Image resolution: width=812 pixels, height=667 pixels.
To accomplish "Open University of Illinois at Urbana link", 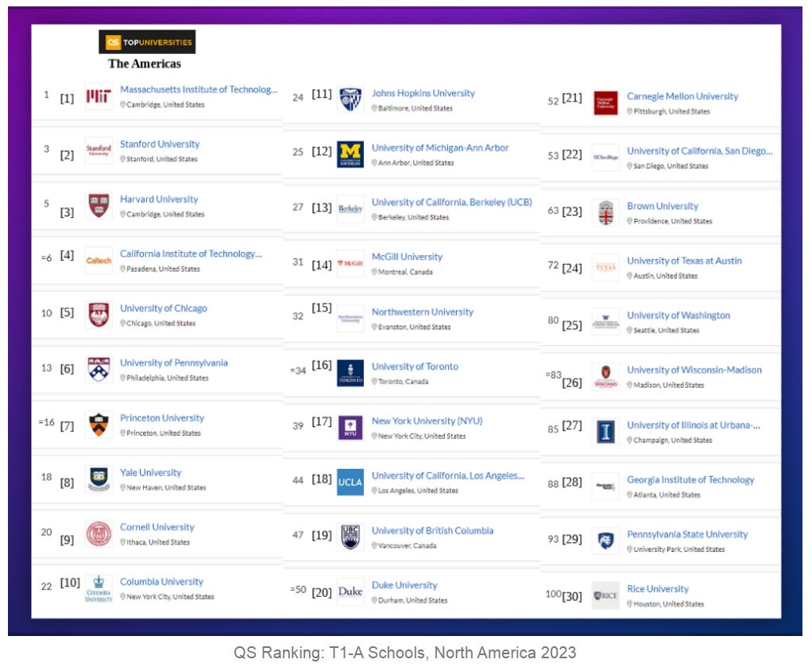I will (x=694, y=425).
